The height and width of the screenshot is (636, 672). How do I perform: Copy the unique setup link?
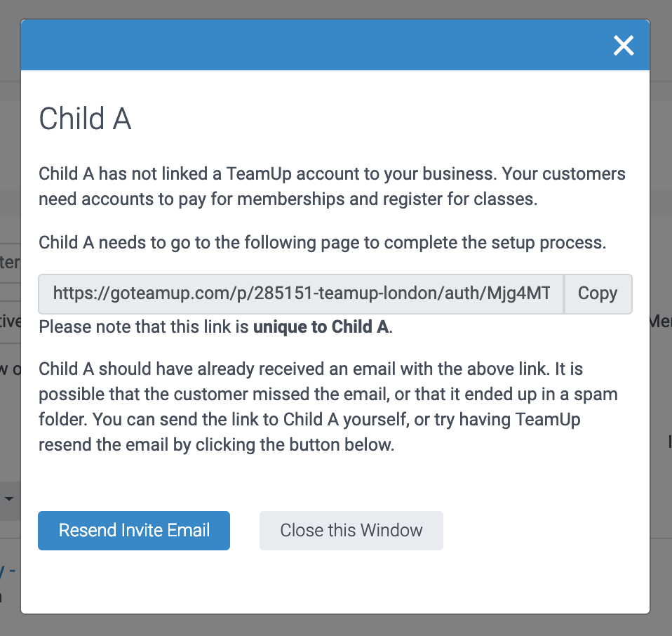pos(598,293)
